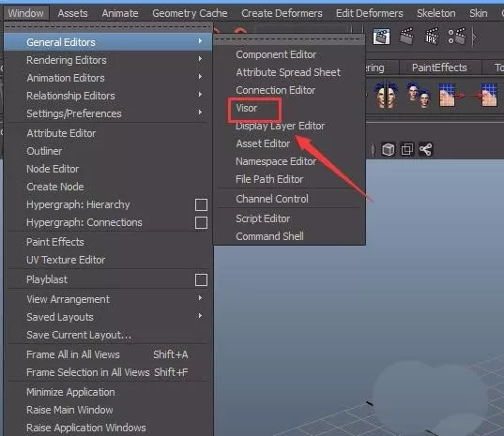Viewport: 504px width, 436px height.
Task: Open option box for Hypergraph: Connections
Action: point(201,222)
